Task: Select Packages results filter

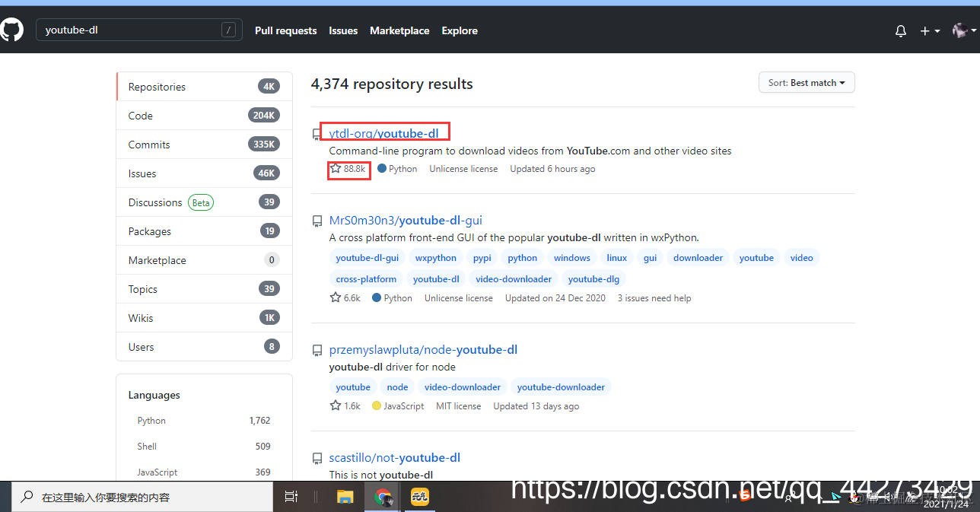Action: point(204,231)
